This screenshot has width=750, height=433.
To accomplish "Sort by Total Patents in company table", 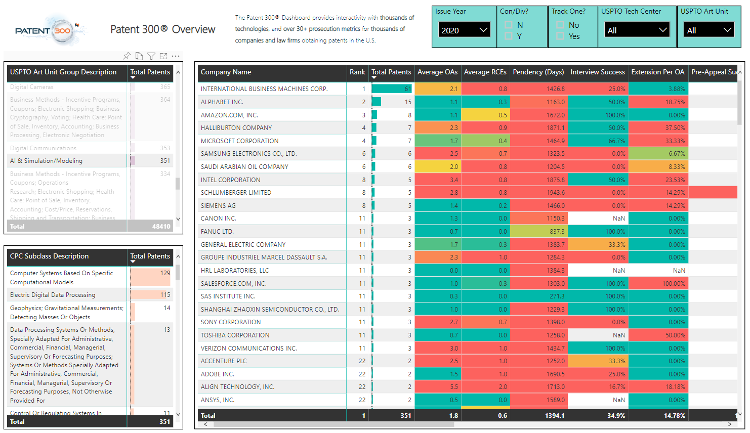I will (x=391, y=72).
